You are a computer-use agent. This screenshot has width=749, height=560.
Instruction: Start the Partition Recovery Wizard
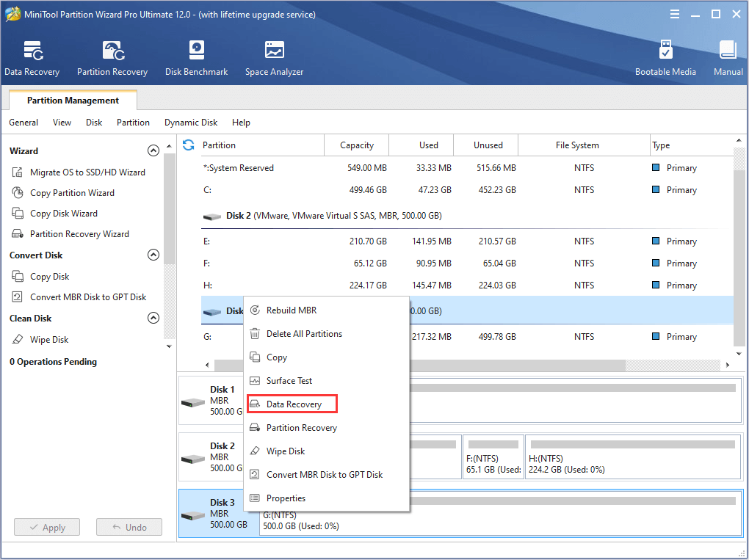click(70, 234)
